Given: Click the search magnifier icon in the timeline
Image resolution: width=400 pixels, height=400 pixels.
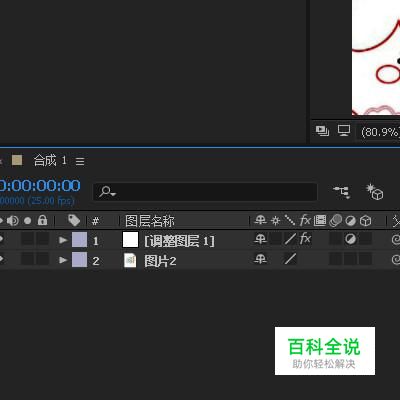Looking at the screenshot, I should (x=107, y=192).
